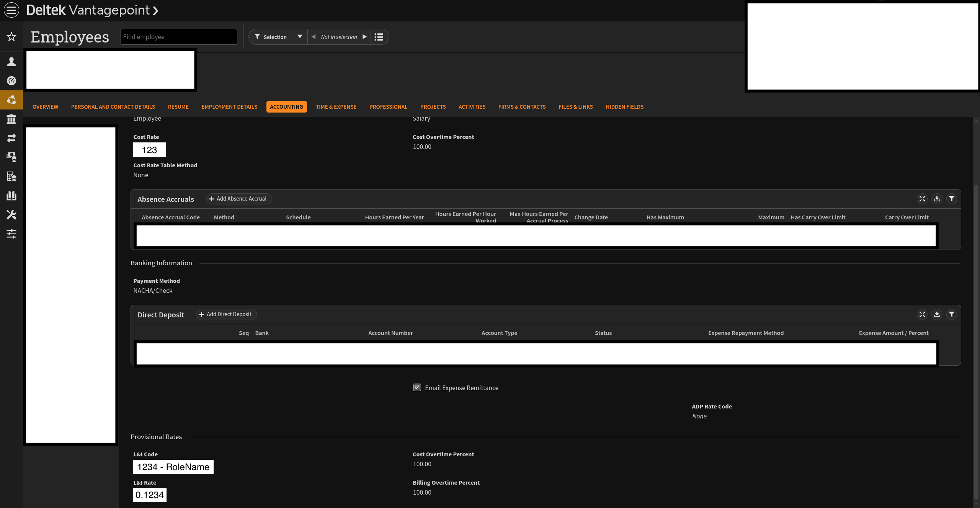Image resolution: width=980 pixels, height=508 pixels.
Task: Open the Employment Details tab
Action: 229,107
